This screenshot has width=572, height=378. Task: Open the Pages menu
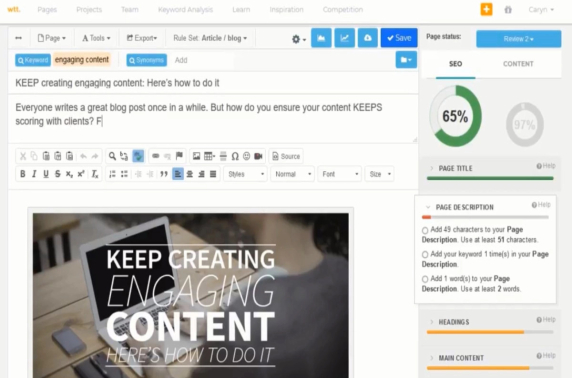(x=47, y=9)
